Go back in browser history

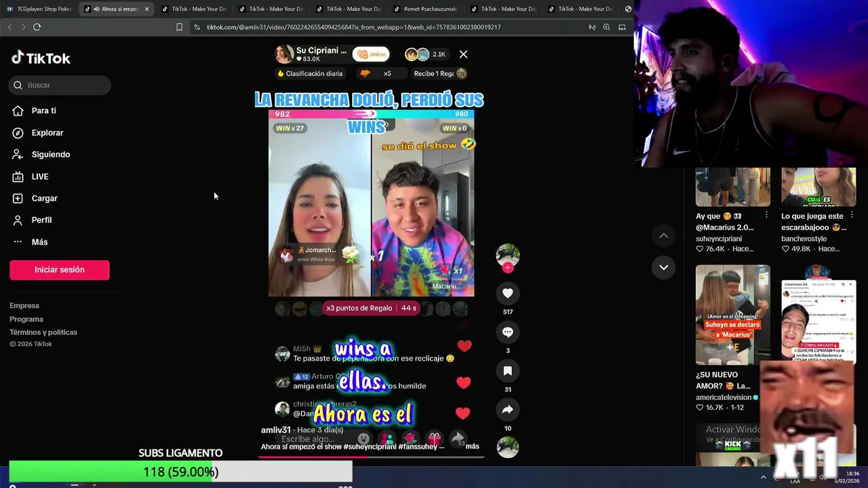9,27
